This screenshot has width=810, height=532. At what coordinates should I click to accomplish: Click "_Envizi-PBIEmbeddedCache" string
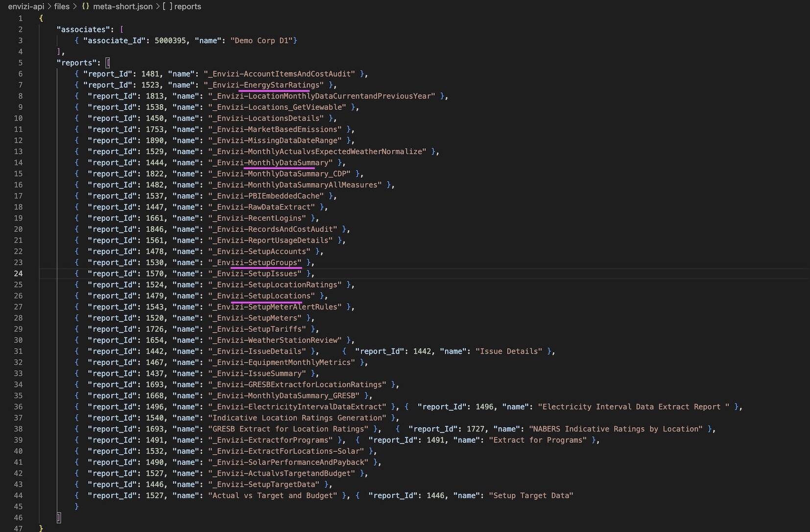[x=266, y=196]
